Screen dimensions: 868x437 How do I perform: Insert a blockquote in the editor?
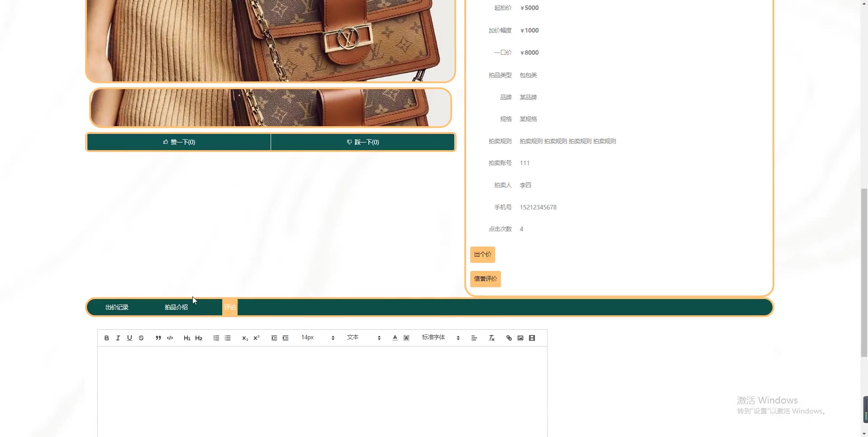tap(158, 338)
